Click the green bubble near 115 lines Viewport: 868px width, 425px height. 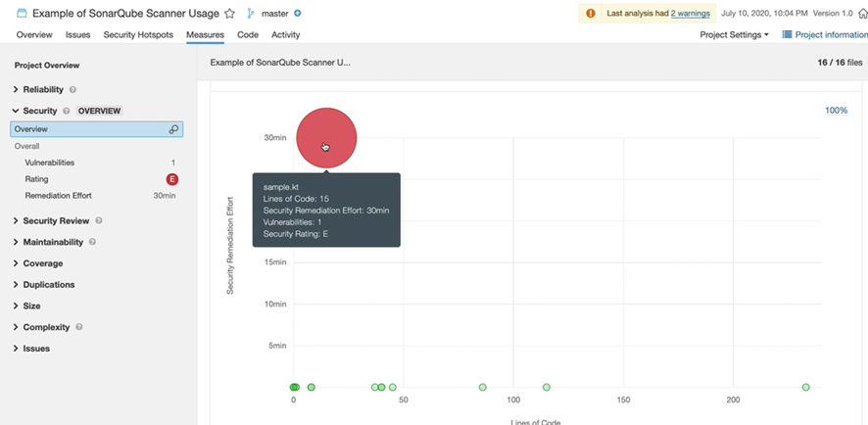pyautogui.click(x=547, y=387)
